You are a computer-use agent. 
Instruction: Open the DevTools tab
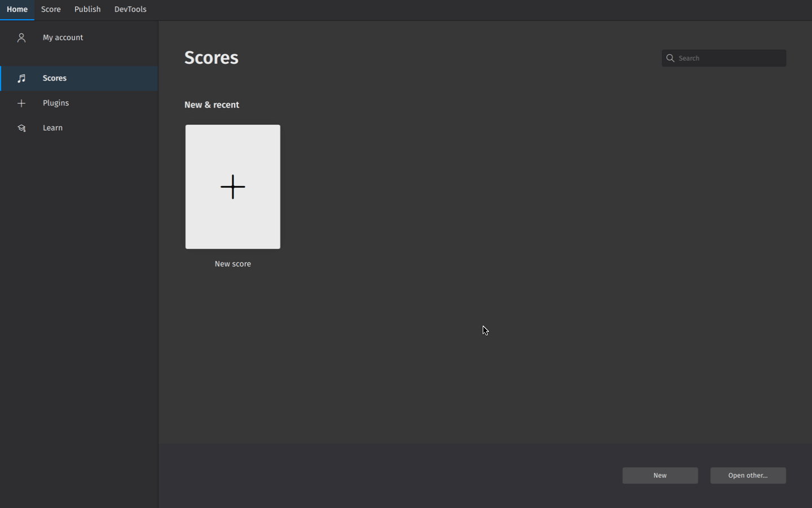pyautogui.click(x=130, y=9)
